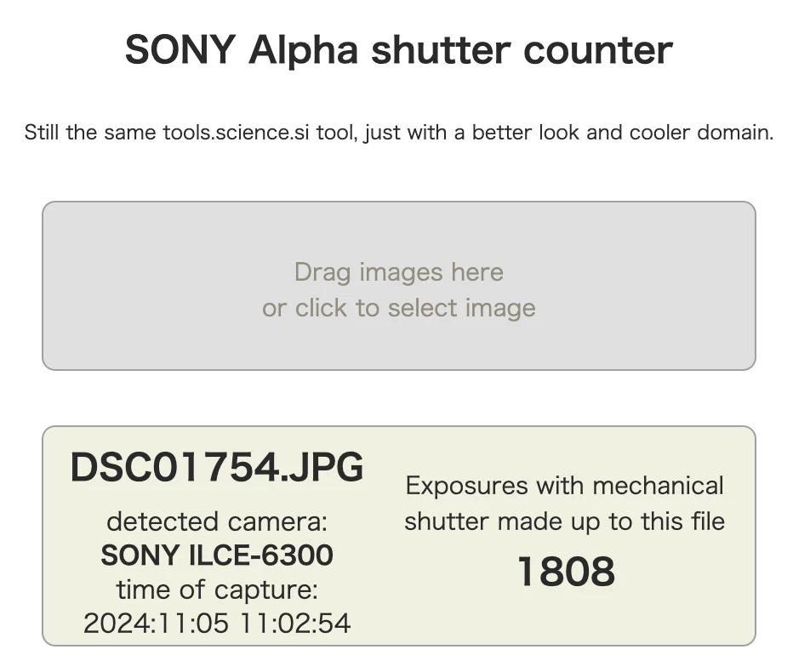This screenshot has height=672, width=793.
Task: Select the DSC01754.JPG file name
Action: point(217,467)
